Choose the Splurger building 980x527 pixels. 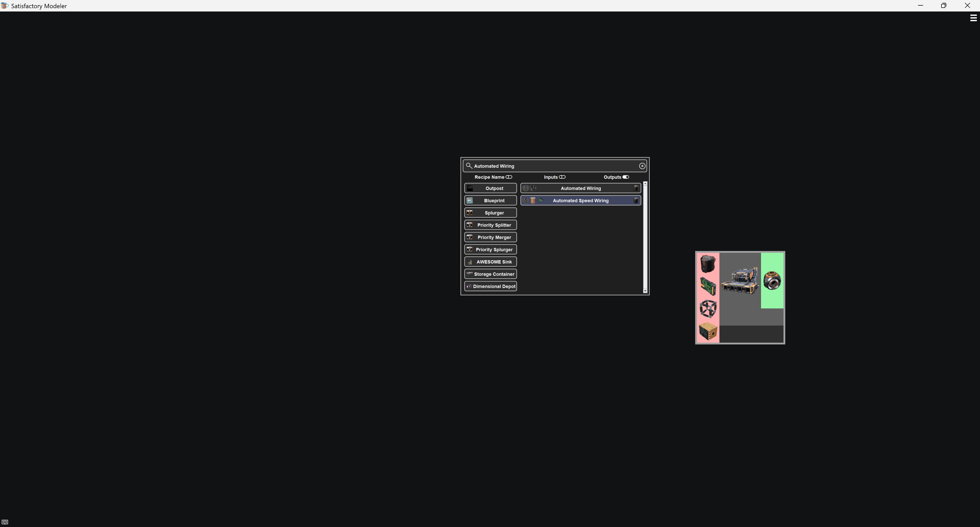[x=490, y=213]
